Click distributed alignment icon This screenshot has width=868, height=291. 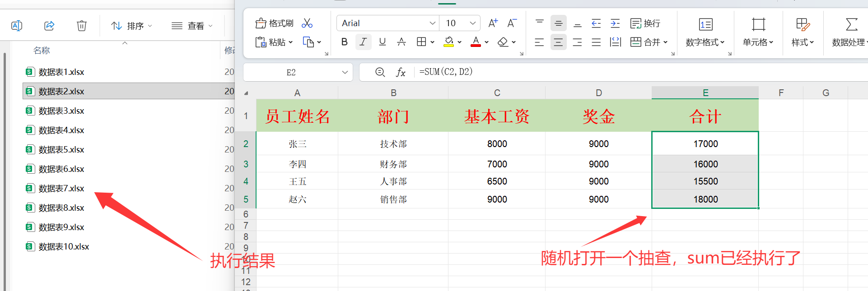615,42
